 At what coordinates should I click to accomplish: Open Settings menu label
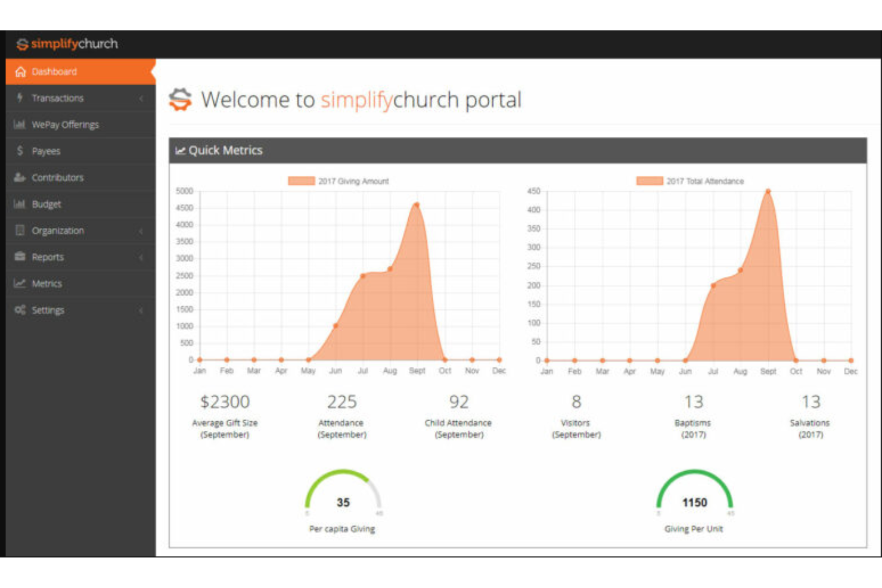48,310
